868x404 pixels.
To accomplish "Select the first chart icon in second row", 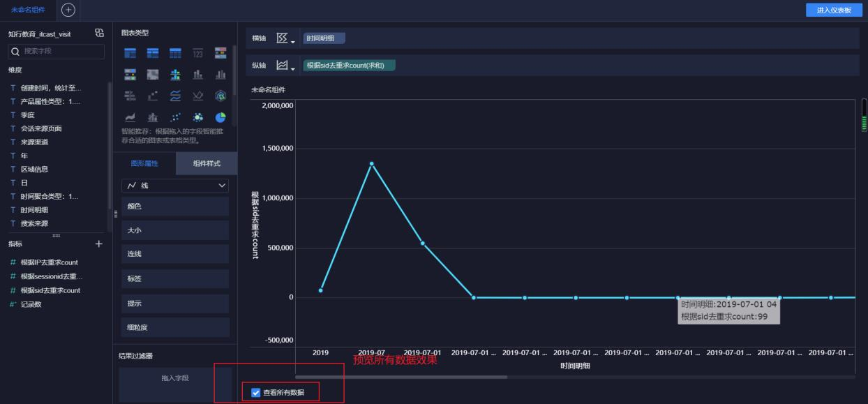I will pos(130,74).
